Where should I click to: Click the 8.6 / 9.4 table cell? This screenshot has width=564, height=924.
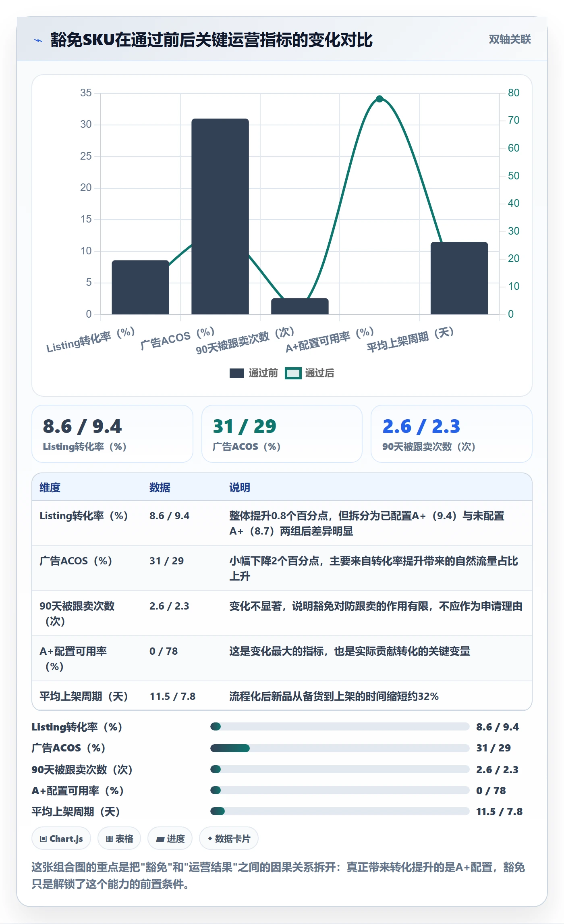pyautogui.click(x=169, y=516)
